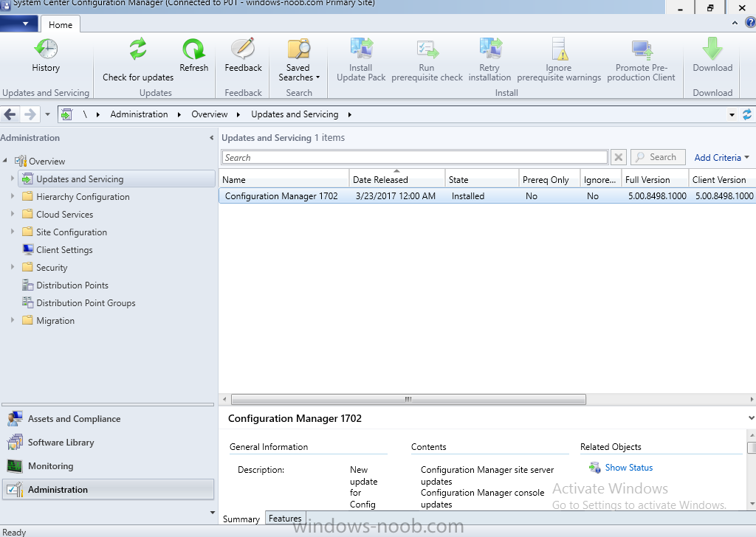Click Overview in the breadcrumb
756x537 pixels.
pos(209,114)
